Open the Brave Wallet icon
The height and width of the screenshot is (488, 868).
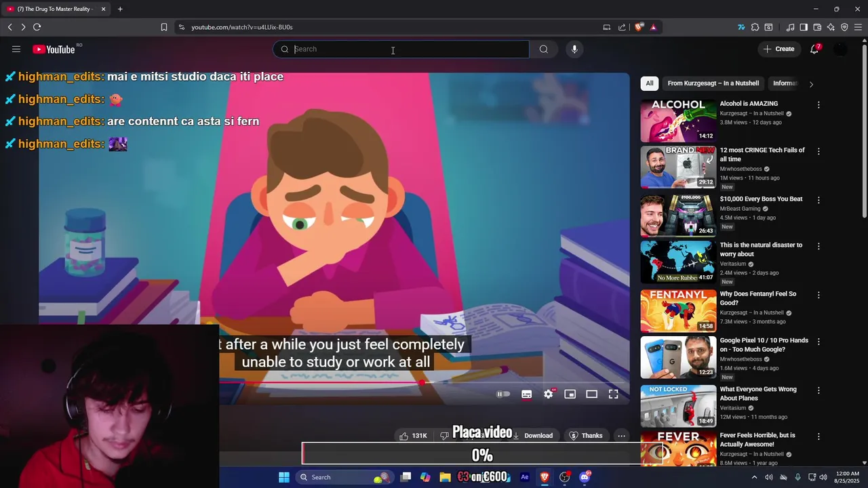pyautogui.click(x=817, y=27)
